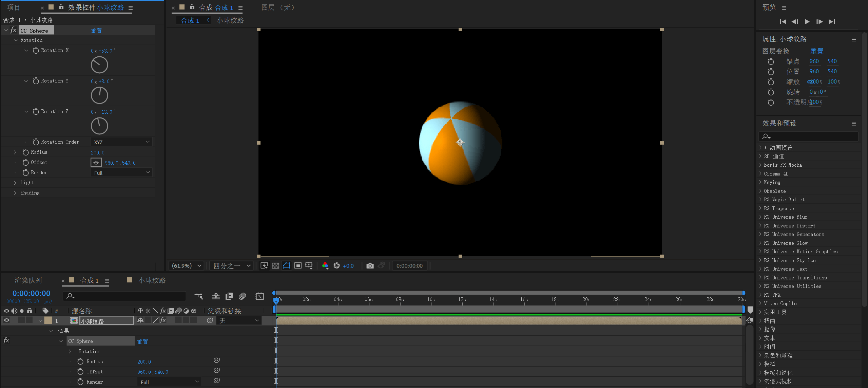The height and width of the screenshot is (388, 868).
Task: Open Render Full dropdown in effect controls
Action: tap(121, 172)
